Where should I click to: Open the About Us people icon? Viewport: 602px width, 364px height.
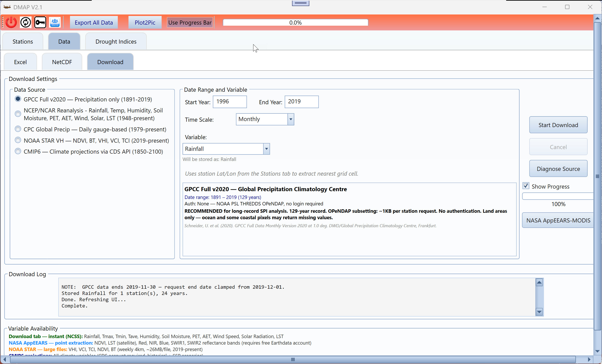[55, 22]
